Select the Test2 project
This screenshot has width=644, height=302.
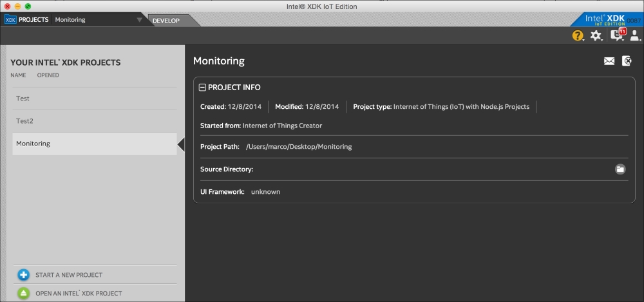(x=95, y=121)
